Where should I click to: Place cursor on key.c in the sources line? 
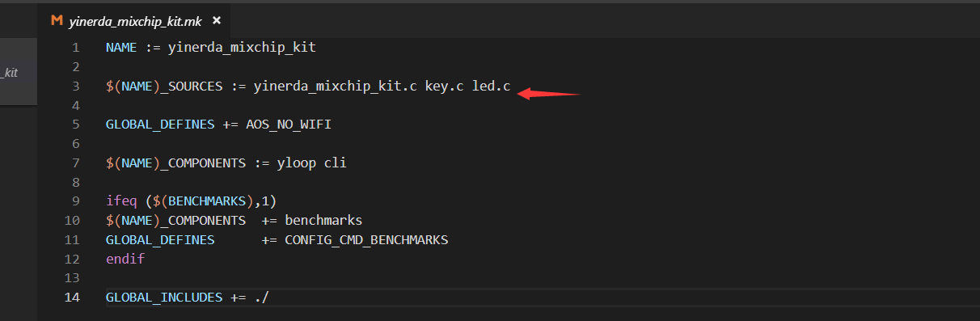click(444, 86)
